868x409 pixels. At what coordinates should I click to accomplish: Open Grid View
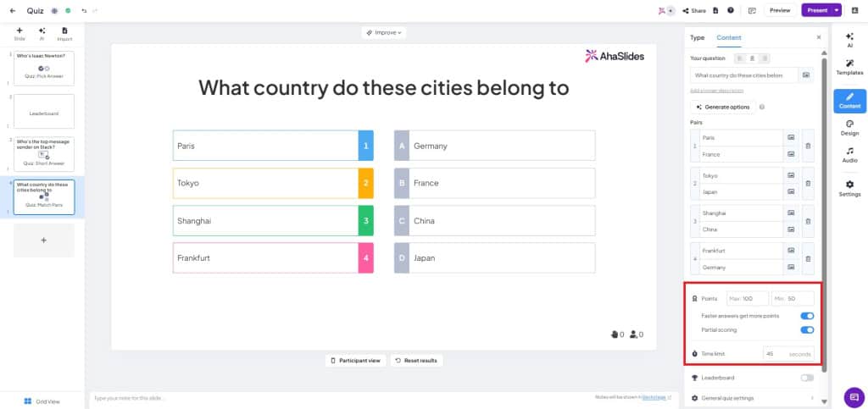(42, 401)
